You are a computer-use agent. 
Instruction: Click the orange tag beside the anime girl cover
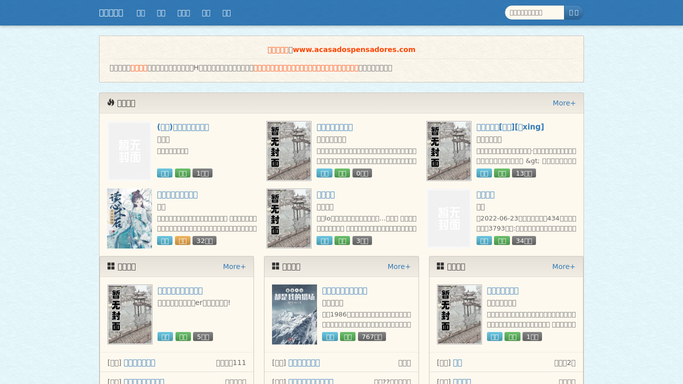click(183, 241)
